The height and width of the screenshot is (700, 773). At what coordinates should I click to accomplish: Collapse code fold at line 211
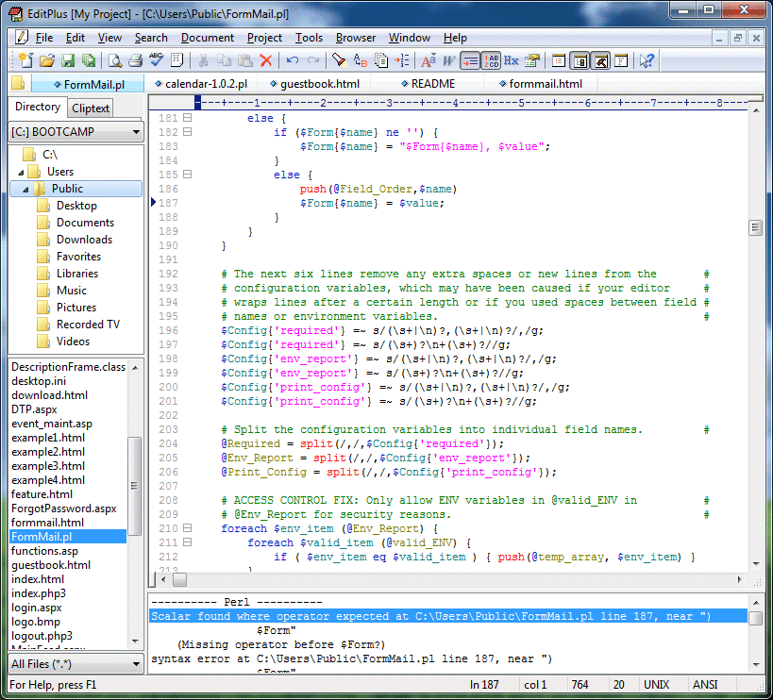click(187, 542)
